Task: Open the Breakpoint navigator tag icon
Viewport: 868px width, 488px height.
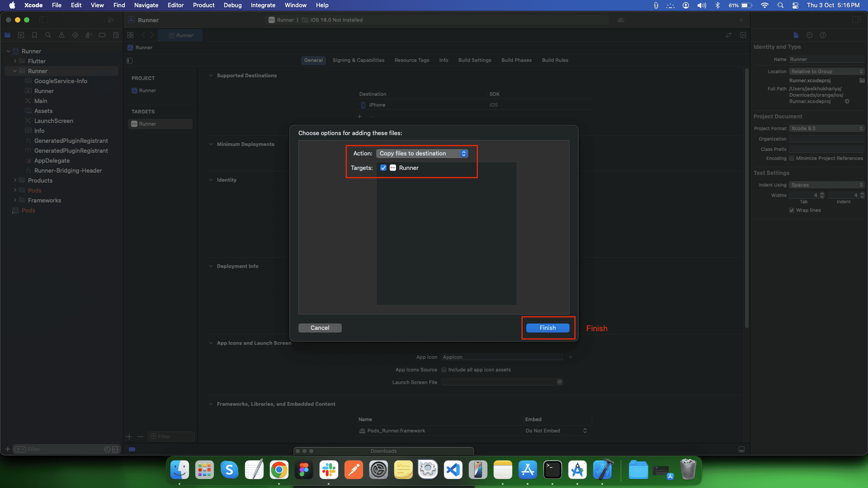Action: pos(102,35)
